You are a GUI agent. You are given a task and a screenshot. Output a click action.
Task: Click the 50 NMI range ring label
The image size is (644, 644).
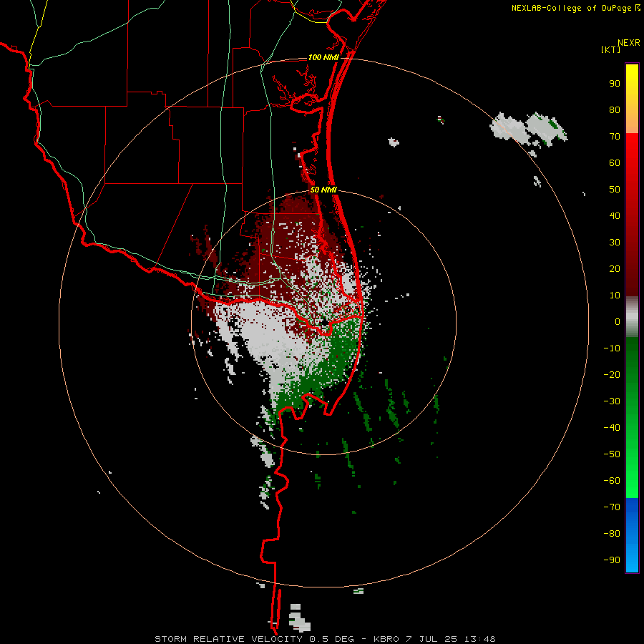(x=323, y=190)
